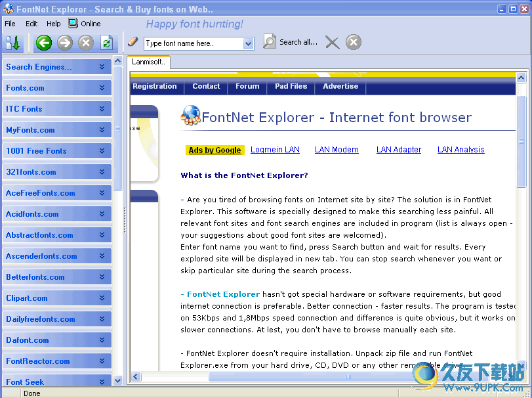Expand the Clipart.com panel
The width and height of the screenshot is (532, 398).
click(57, 298)
